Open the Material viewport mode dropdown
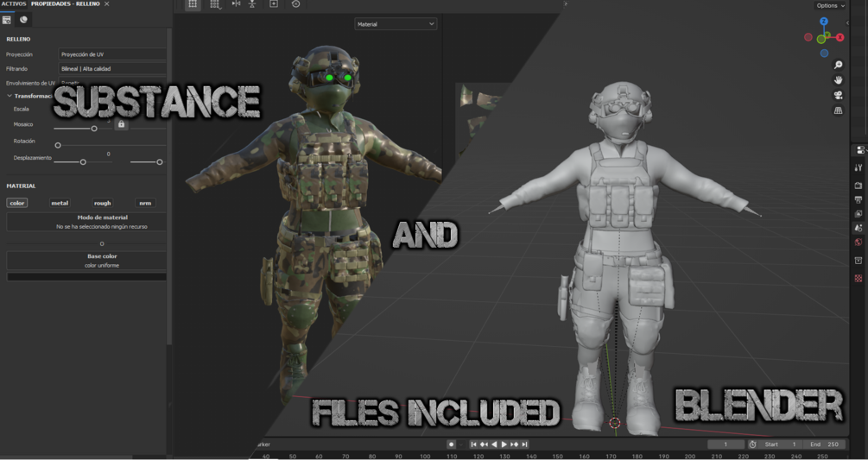The height and width of the screenshot is (460, 868). [396, 24]
